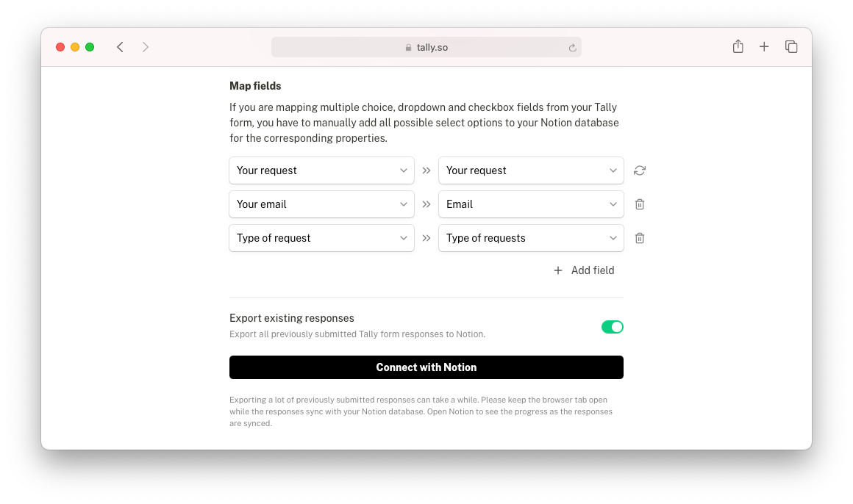This screenshot has height=504, width=853.
Task: Click the green fullscreen window button
Action: coord(90,47)
